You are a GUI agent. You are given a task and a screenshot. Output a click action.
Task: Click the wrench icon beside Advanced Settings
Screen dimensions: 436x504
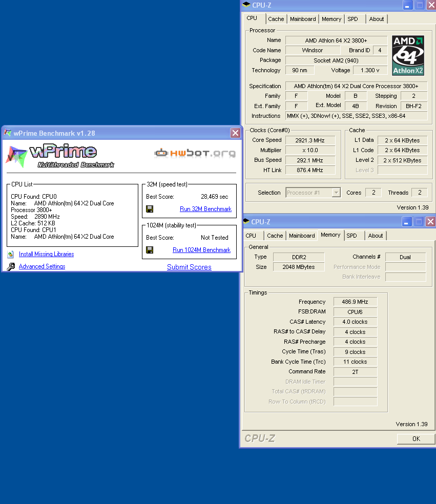11,266
